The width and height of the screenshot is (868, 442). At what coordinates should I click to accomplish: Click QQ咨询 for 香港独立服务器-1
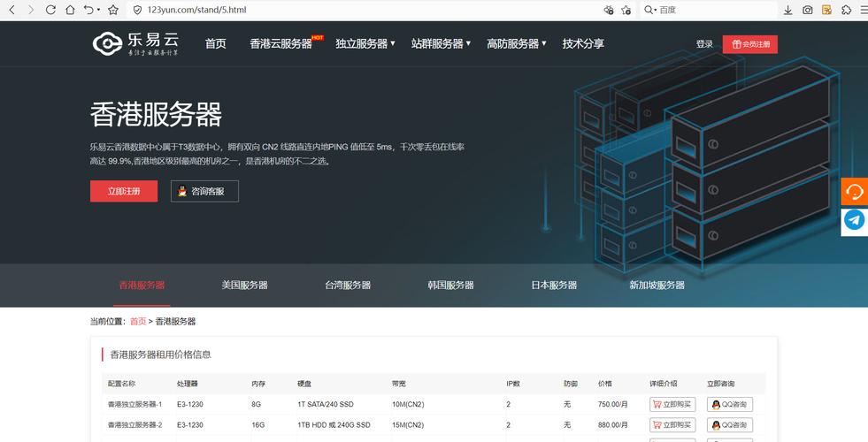tap(730, 404)
